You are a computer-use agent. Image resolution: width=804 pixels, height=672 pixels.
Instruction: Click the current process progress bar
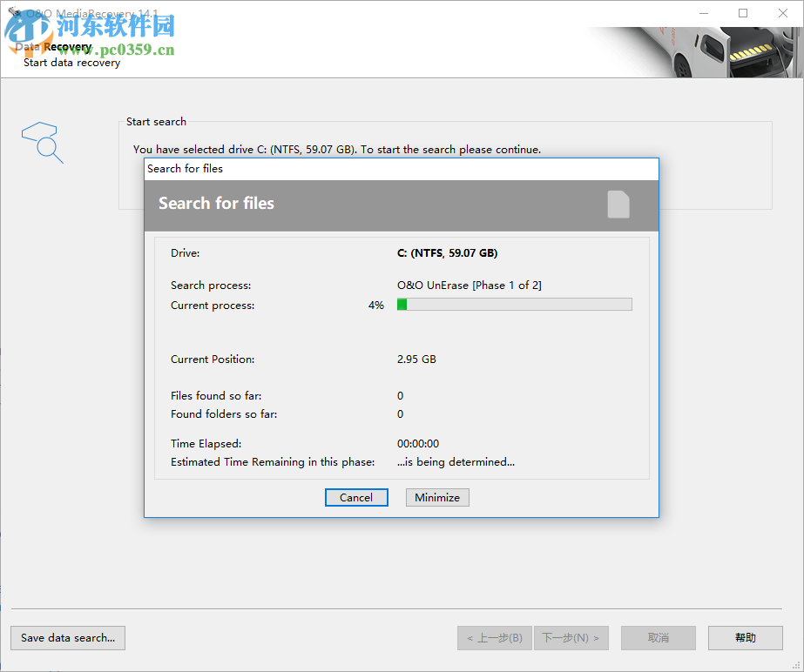[514, 305]
